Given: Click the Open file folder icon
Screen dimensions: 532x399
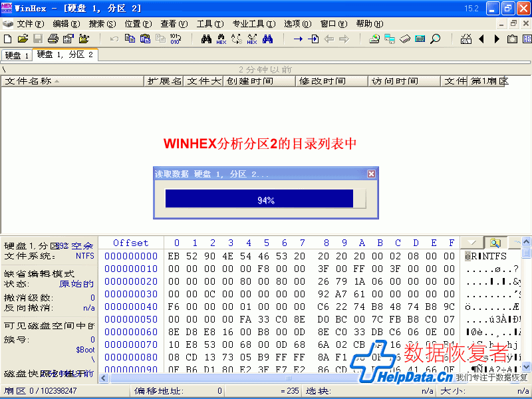Looking at the screenshot, I should (x=23, y=39).
